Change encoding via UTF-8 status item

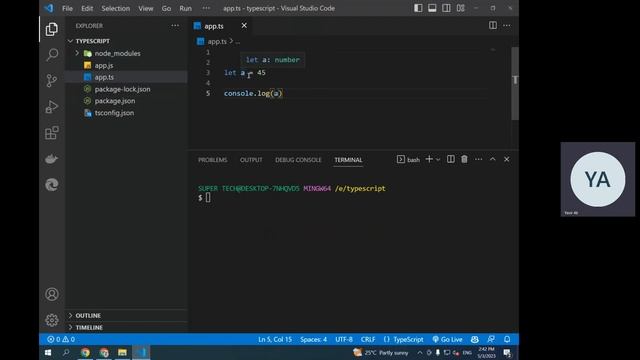point(344,339)
